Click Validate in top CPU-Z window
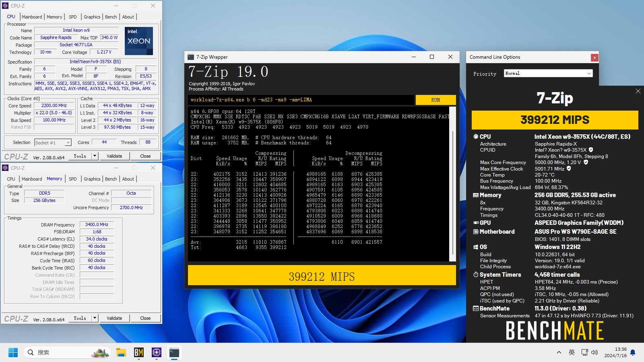Viewport: 644px width, 362px height. (114, 156)
